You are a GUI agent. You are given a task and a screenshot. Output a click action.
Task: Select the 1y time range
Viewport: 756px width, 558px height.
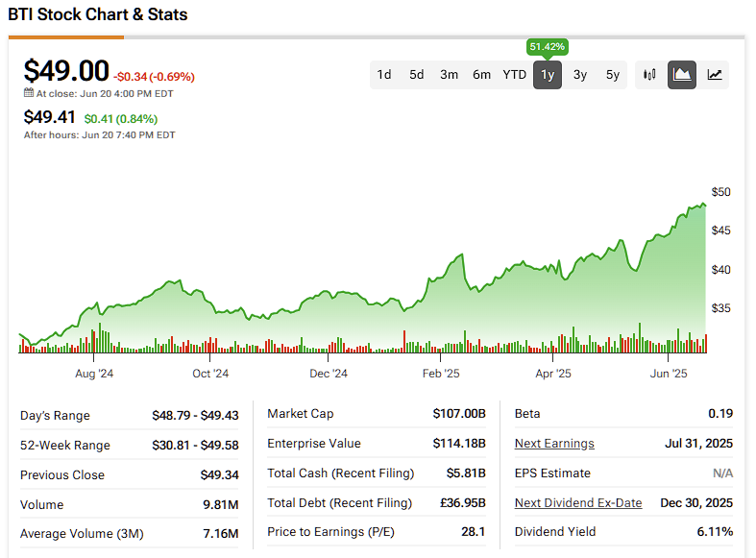pyautogui.click(x=548, y=75)
